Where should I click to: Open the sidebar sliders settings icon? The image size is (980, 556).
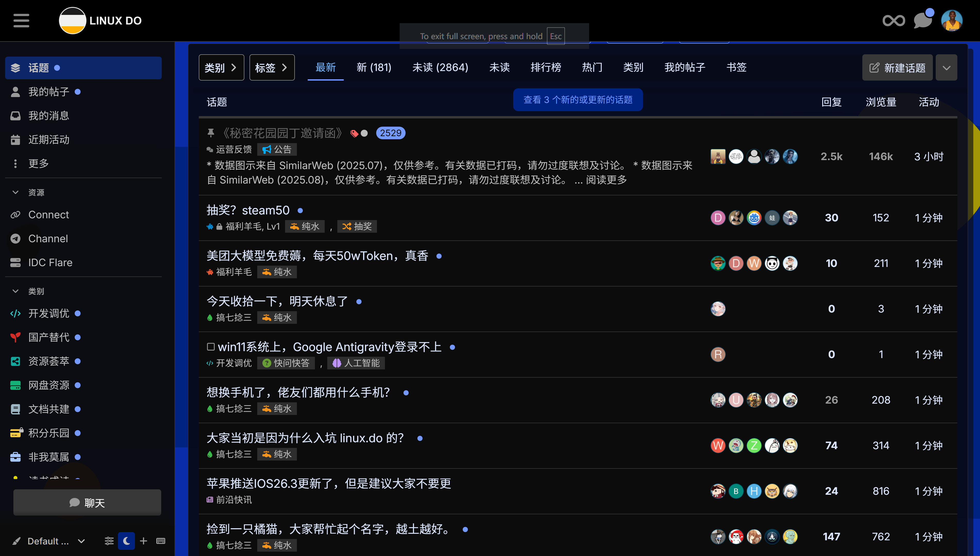click(x=109, y=541)
